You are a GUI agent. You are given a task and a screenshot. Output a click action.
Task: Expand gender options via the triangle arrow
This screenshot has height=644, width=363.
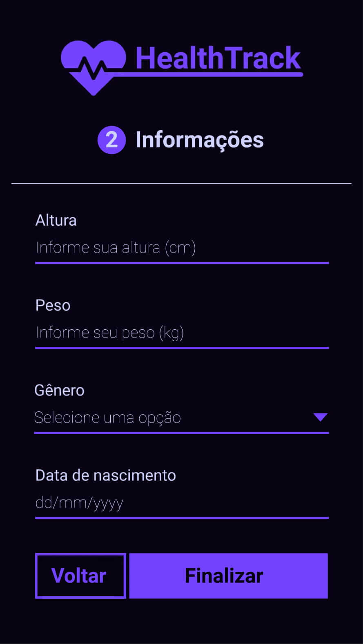tap(320, 417)
